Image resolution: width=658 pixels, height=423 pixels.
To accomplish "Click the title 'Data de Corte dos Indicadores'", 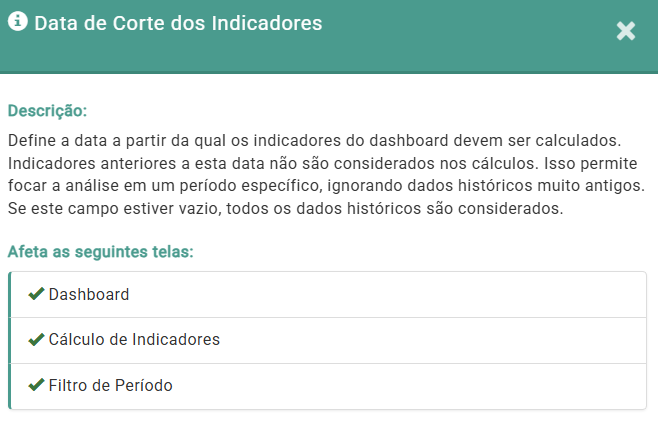I will (178, 23).
